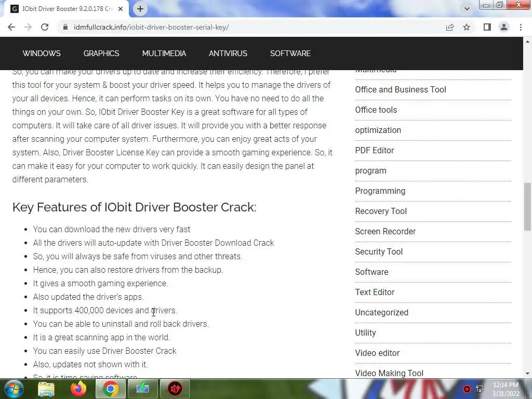Close the IObit Driver Booster tab
532x399 pixels.
coord(121,9)
